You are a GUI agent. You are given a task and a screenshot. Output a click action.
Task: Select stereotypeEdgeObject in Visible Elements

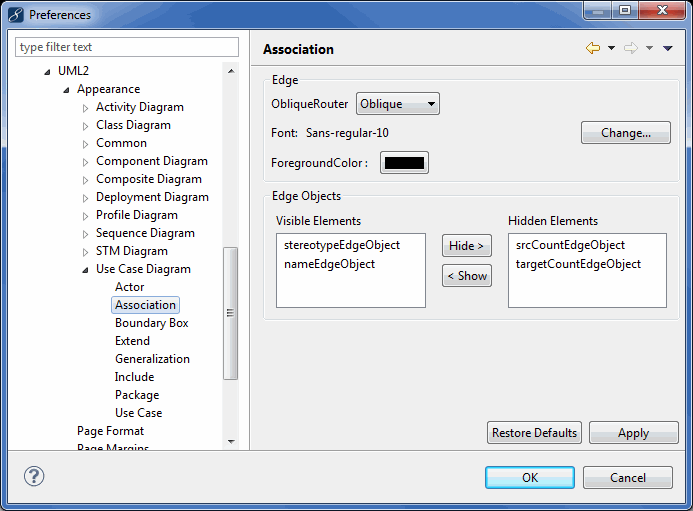tap(341, 245)
